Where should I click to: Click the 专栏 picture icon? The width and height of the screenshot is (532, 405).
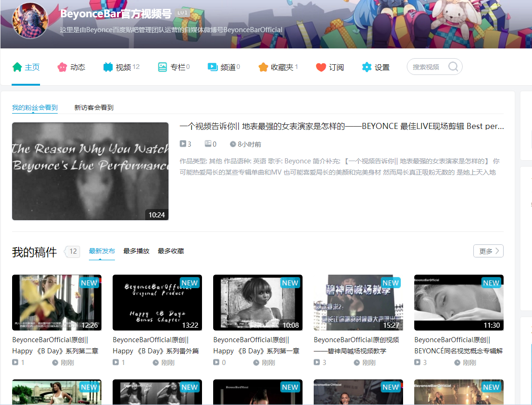162,67
